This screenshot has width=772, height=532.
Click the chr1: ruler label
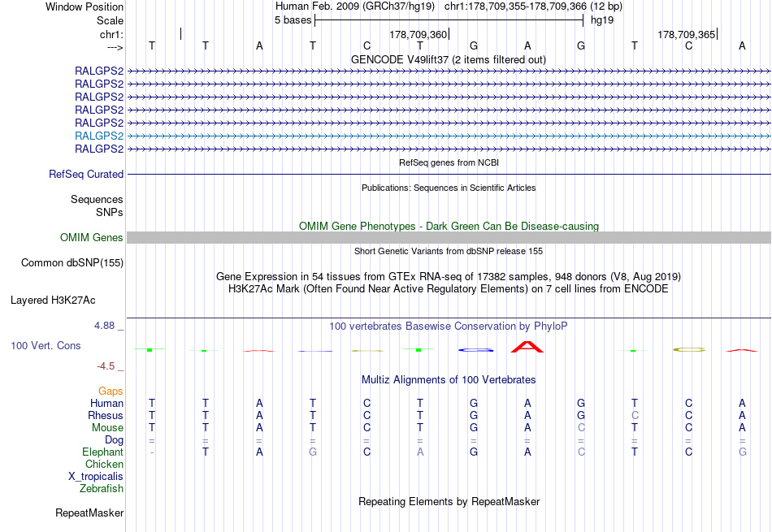[111, 34]
